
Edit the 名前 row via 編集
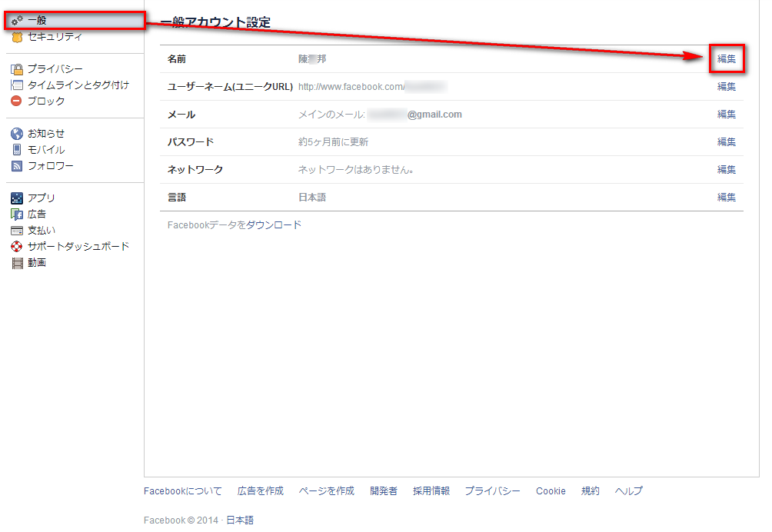726,59
